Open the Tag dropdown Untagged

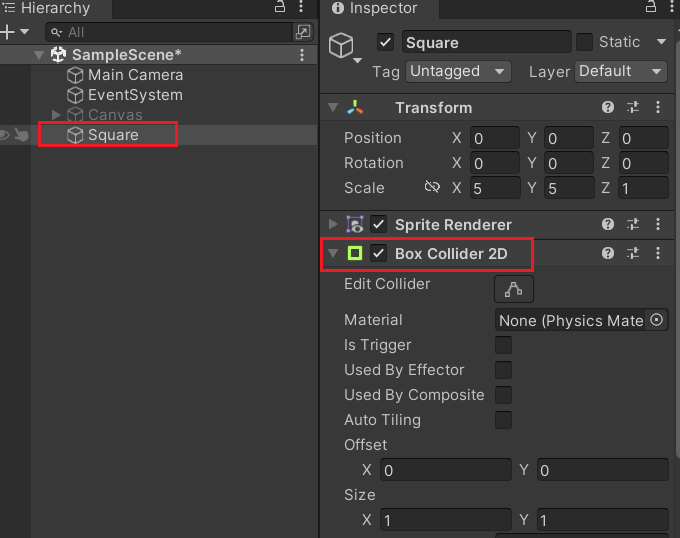tap(458, 72)
